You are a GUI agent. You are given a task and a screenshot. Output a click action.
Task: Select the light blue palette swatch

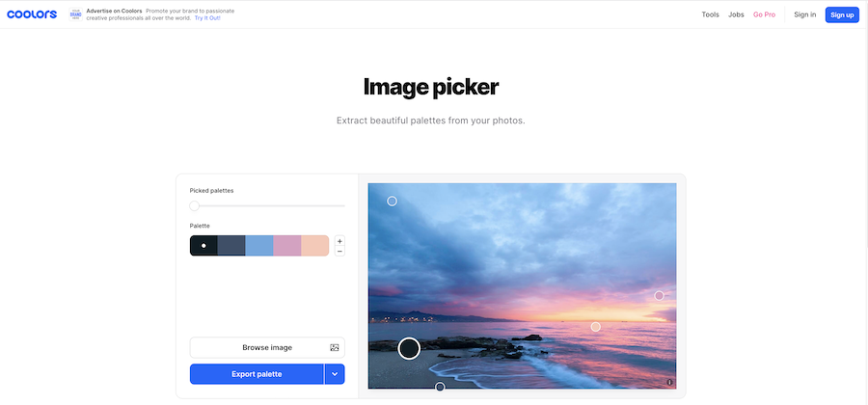click(x=259, y=246)
